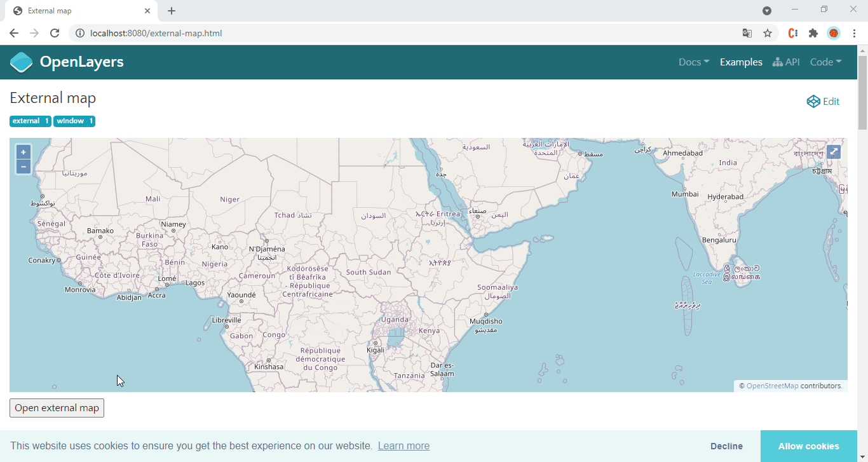Open the API page

click(786, 62)
